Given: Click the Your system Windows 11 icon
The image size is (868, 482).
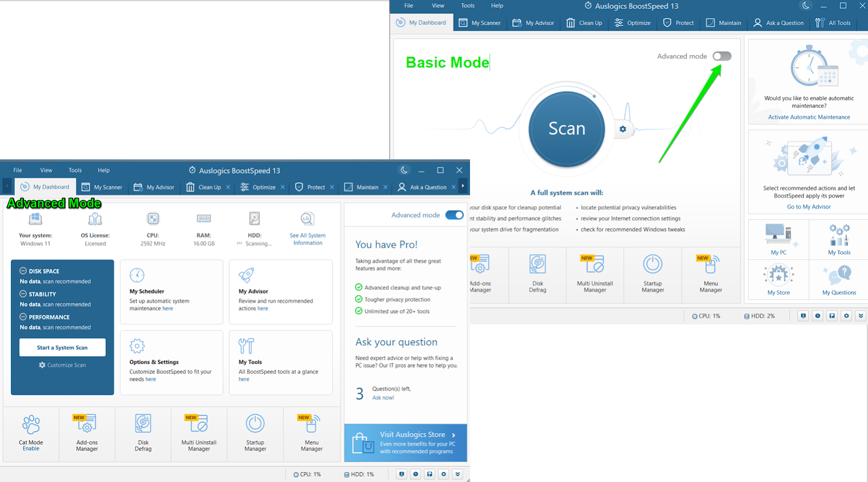Looking at the screenshot, I should click(35, 218).
